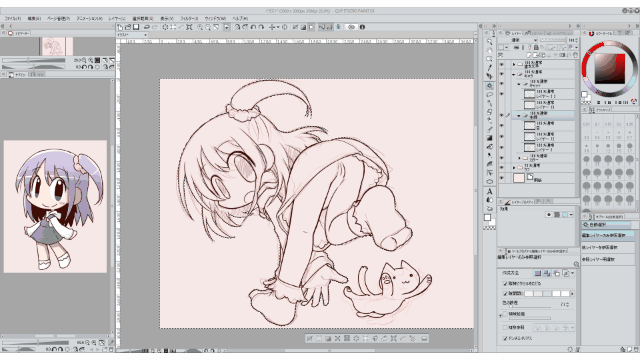Click the Zoom out icon in top toolbar

208,27
